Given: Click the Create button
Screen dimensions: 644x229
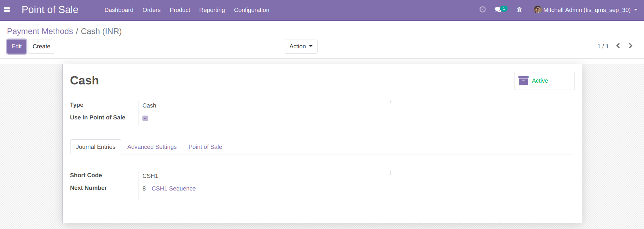Looking at the screenshot, I should (41, 46).
